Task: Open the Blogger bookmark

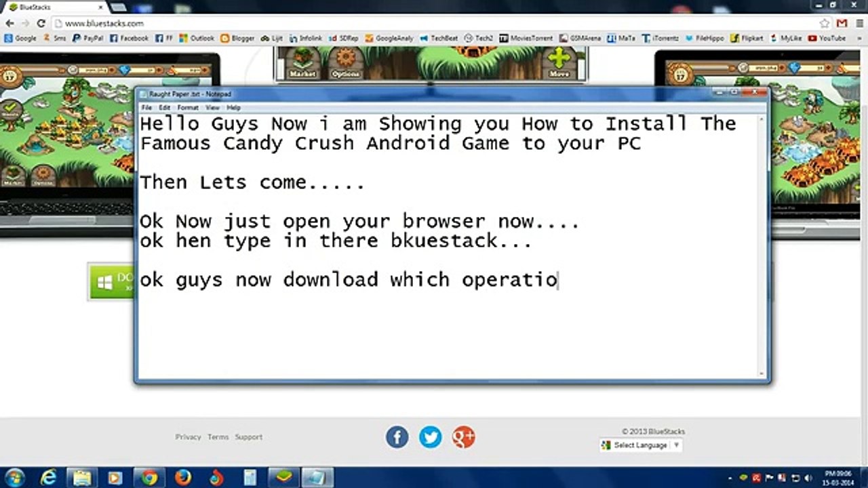Action: [x=237, y=39]
